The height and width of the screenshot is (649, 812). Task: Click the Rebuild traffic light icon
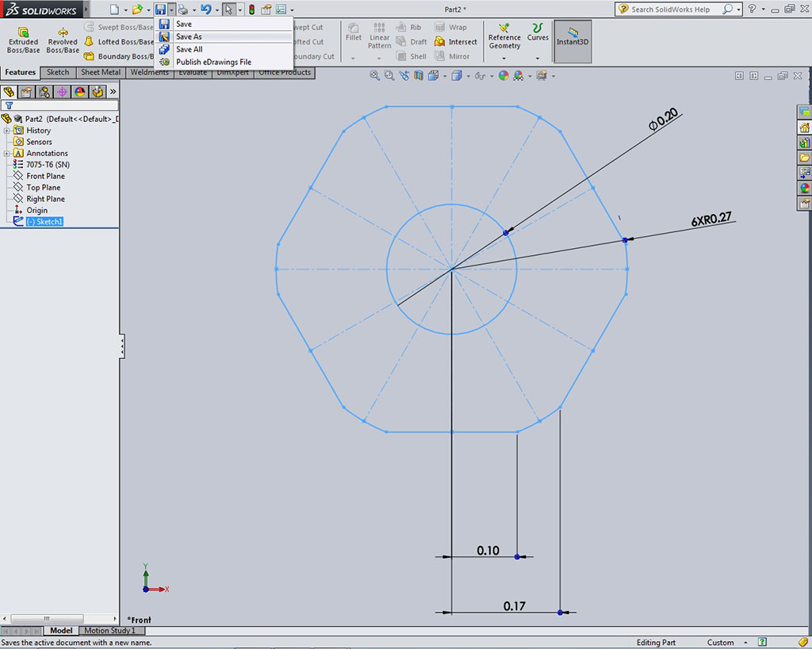click(251, 10)
